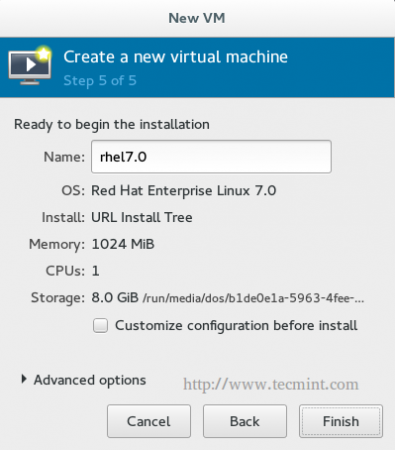The height and width of the screenshot is (450, 395).
Task: Click the 'Create a new virtual machine' heading
Action: [x=176, y=57]
